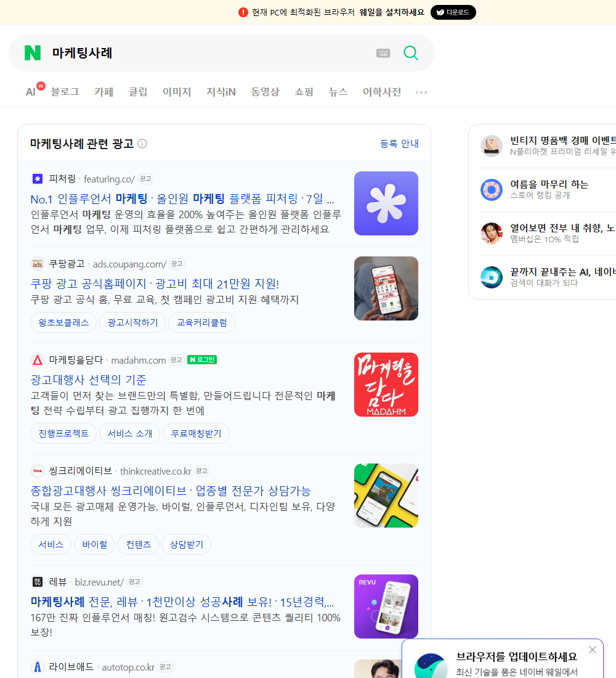Click the 서비스 소개 chip
The height and width of the screenshot is (678, 616).
130,433
